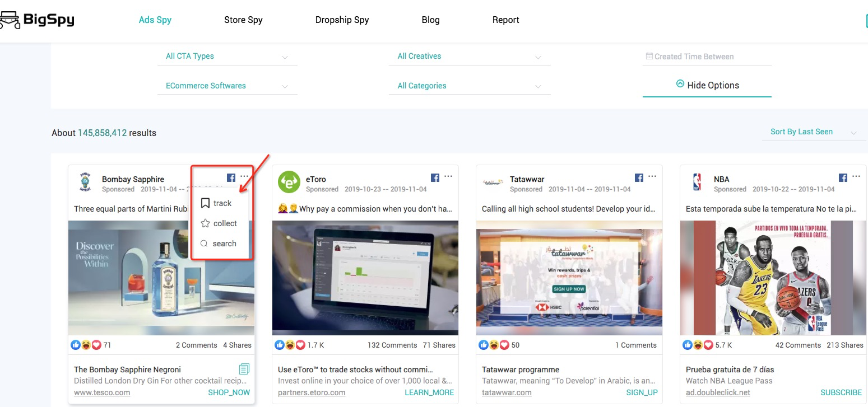Click the document icon beside The Bombay Sapphire Negroni

[x=244, y=369]
